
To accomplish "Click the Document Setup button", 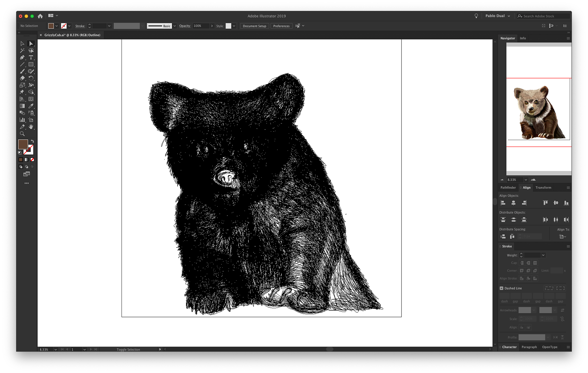I will 254,26.
